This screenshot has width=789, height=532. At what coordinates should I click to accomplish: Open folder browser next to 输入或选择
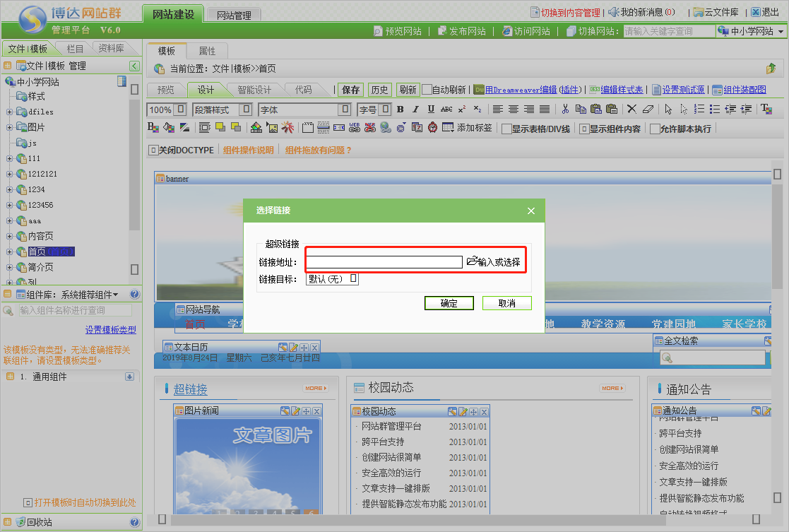pyautogui.click(x=472, y=262)
